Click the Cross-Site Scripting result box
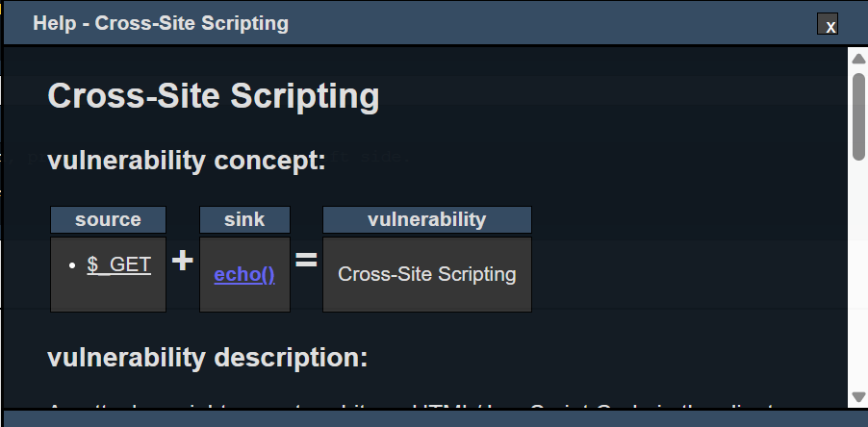The width and height of the screenshot is (868, 427). coord(426,274)
